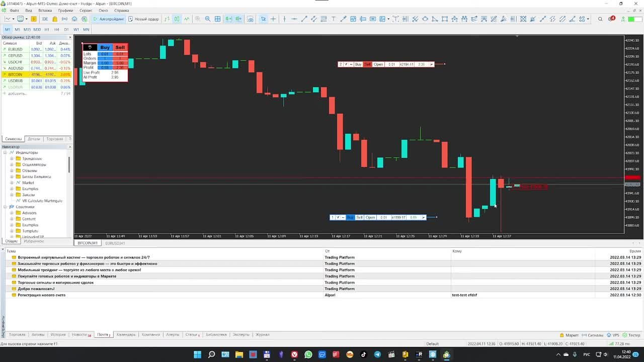The width and height of the screenshot is (644, 362).
Task: Click the chart grid layout icon
Action: click(x=218, y=19)
